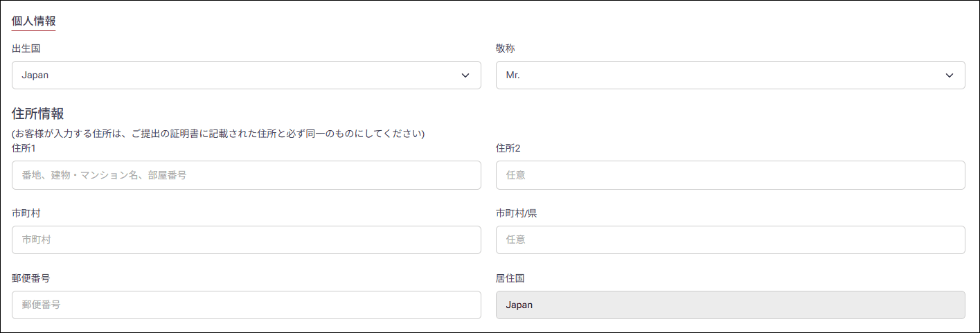This screenshot has width=980, height=333.
Task: Click the 敬称 field label
Action: click(506, 48)
